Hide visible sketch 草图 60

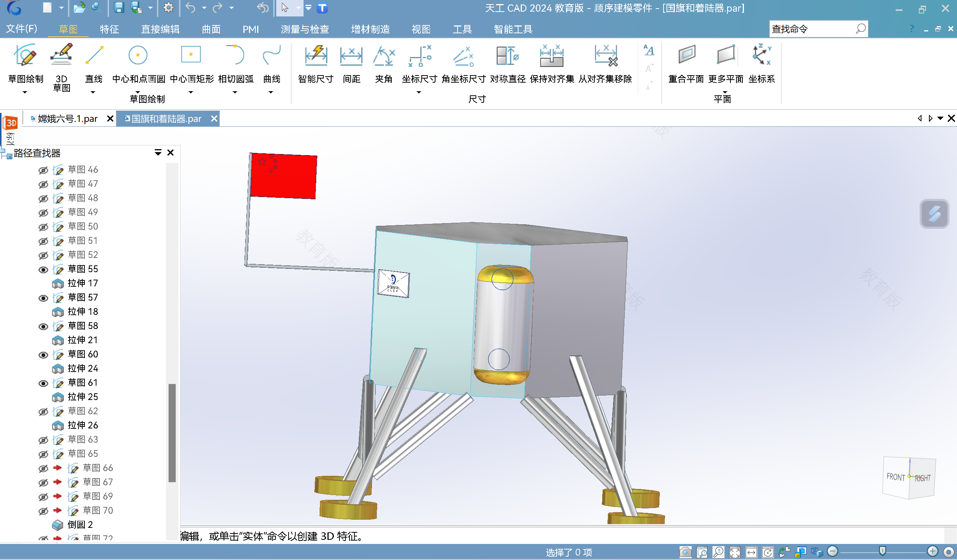click(x=43, y=355)
